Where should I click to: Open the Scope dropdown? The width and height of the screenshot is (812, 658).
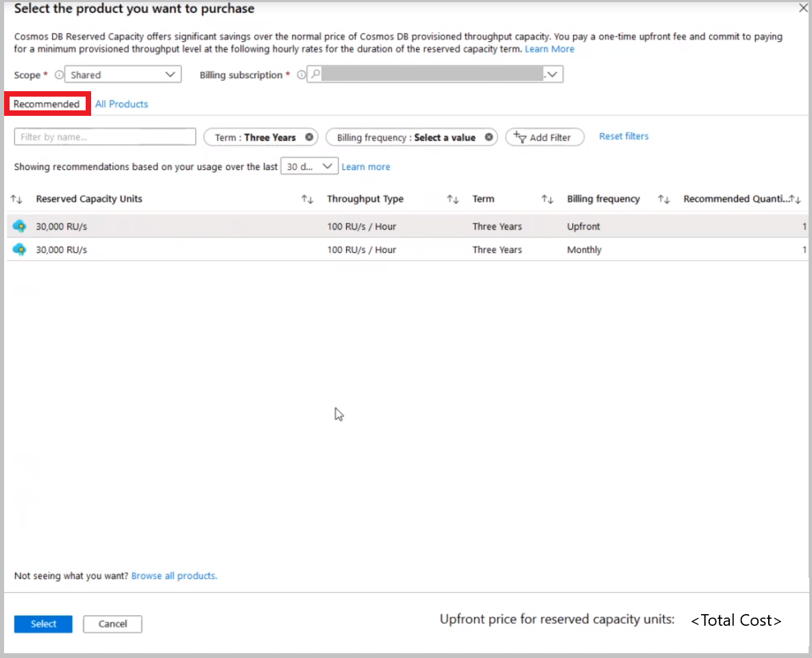click(123, 75)
